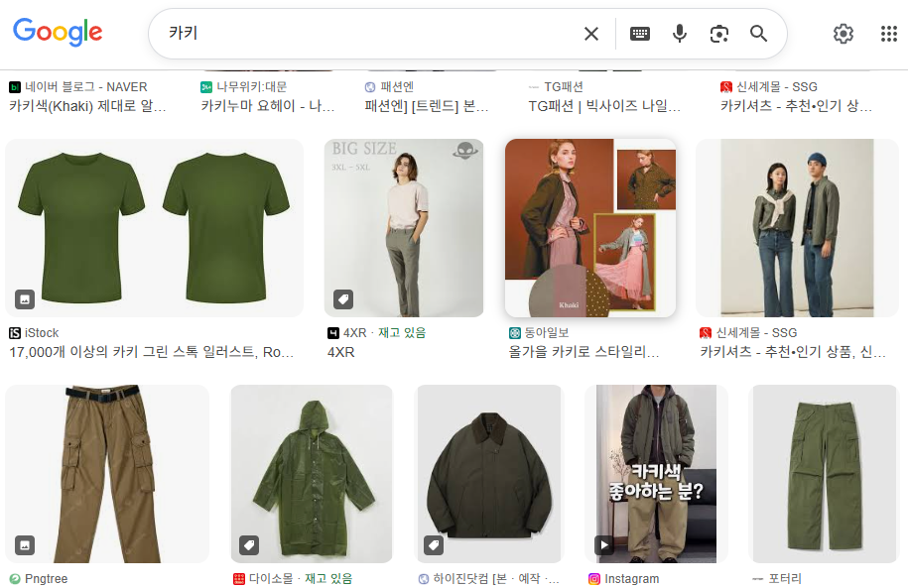Open the Google apps grid
This screenshot has width=908, height=588.
click(889, 34)
